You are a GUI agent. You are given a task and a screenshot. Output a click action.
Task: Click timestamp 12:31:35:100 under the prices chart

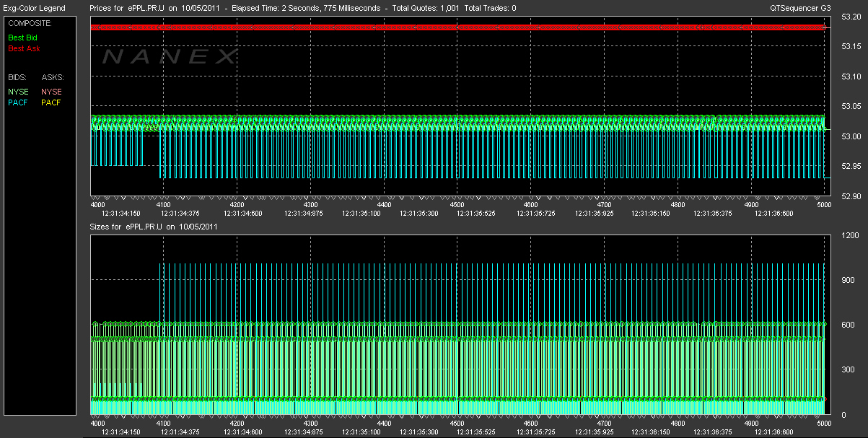(x=362, y=214)
